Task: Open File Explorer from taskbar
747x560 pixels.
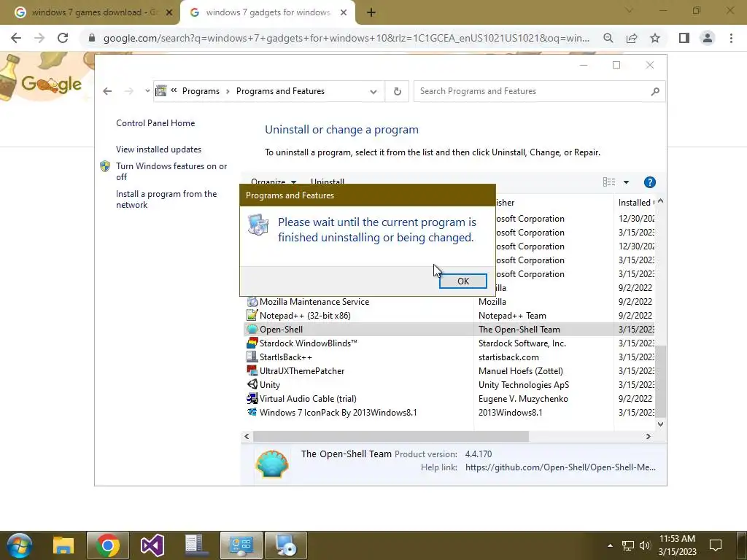Action: point(63,545)
